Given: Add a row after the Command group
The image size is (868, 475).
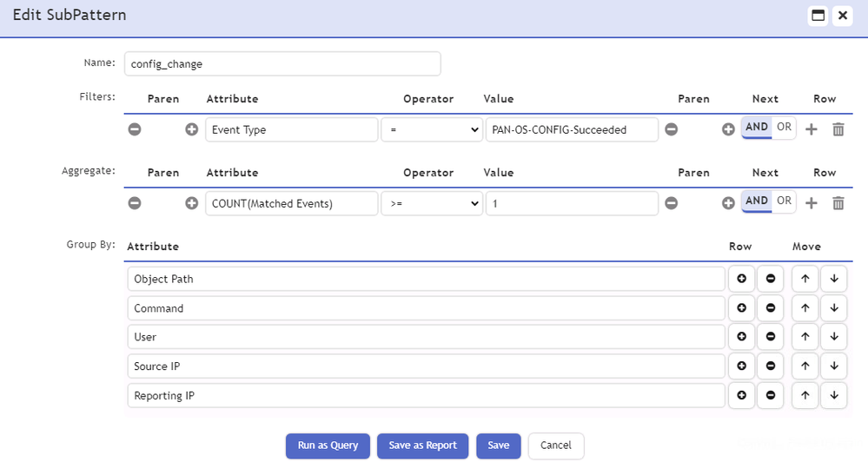Looking at the screenshot, I should 742,308.
